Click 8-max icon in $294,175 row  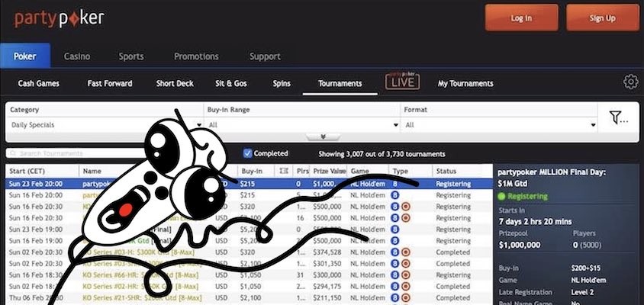(x=395, y=287)
